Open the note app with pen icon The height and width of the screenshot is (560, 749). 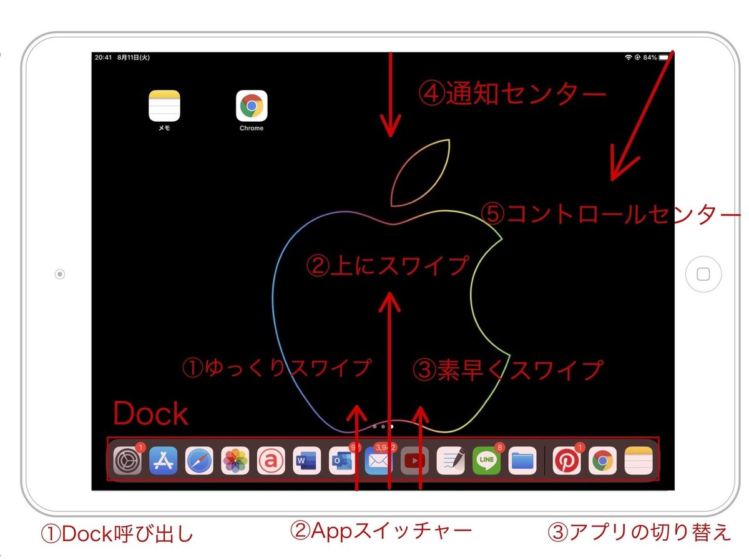click(451, 461)
